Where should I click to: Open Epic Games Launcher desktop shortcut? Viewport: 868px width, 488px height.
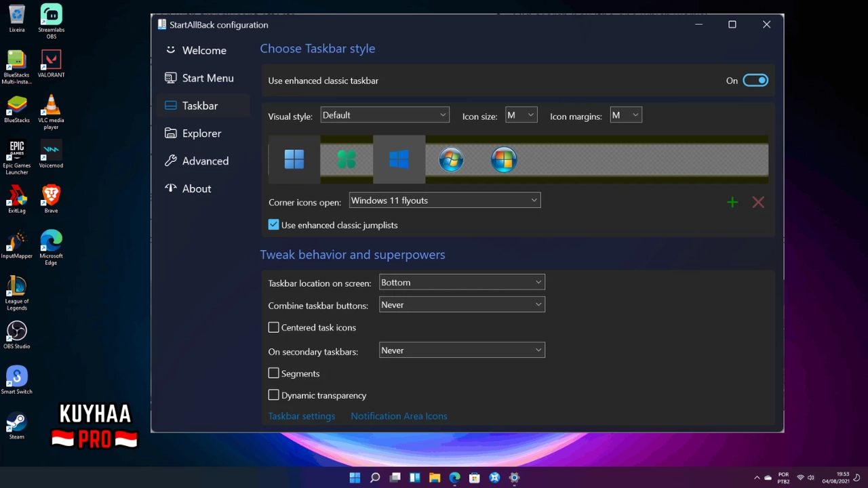coord(17,157)
